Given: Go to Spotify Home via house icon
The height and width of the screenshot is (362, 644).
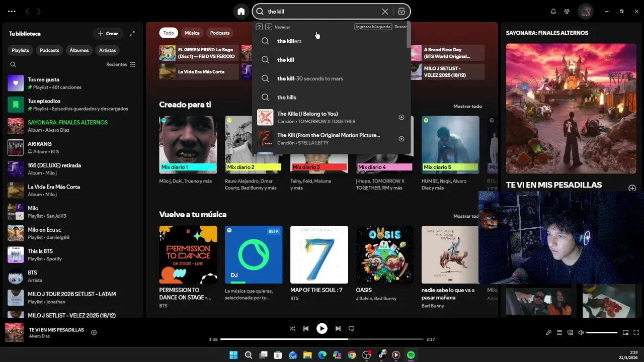Looking at the screenshot, I should click(x=241, y=12).
